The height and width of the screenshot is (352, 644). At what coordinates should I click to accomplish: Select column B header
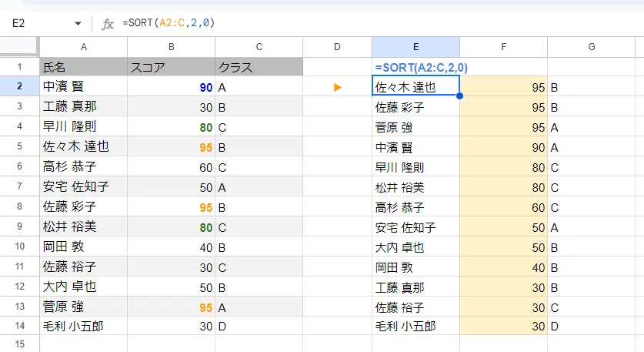coord(172,47)
